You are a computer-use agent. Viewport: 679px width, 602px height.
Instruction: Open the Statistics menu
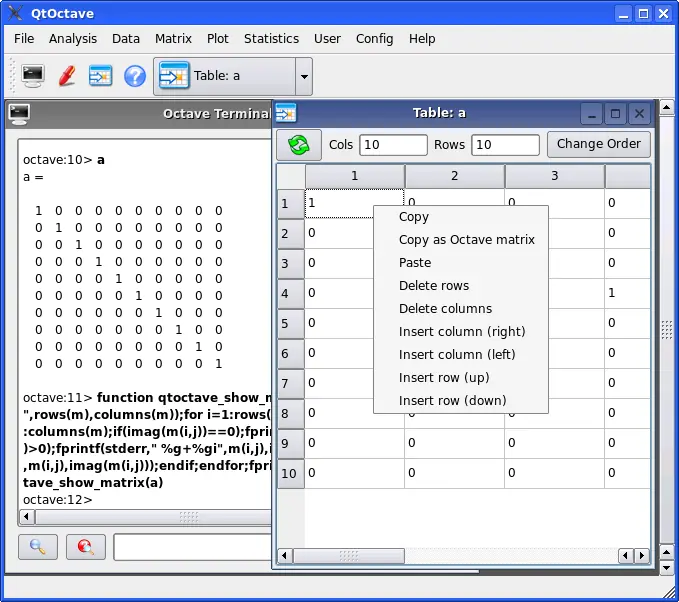coord(271,39)
